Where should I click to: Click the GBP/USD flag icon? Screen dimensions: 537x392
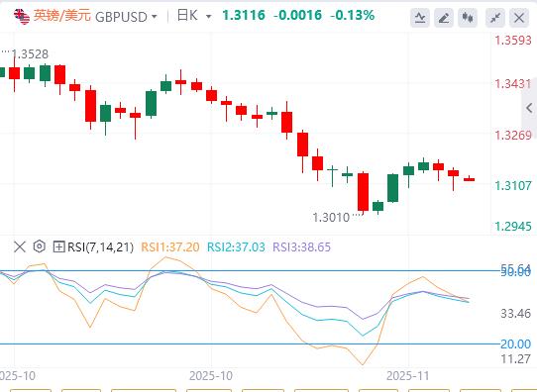22,16
